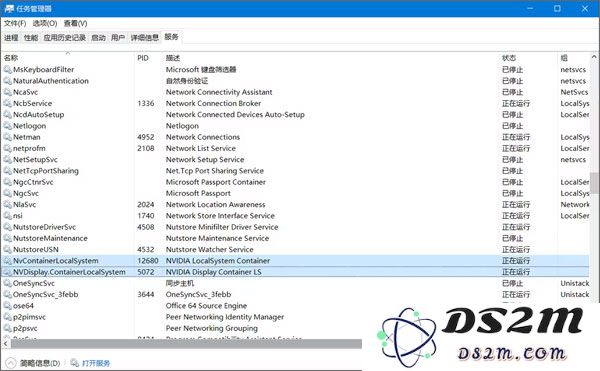Screen dimensions: 600x371
Task: Switch to the 用户 tab
Action: [x=118, y=37]
